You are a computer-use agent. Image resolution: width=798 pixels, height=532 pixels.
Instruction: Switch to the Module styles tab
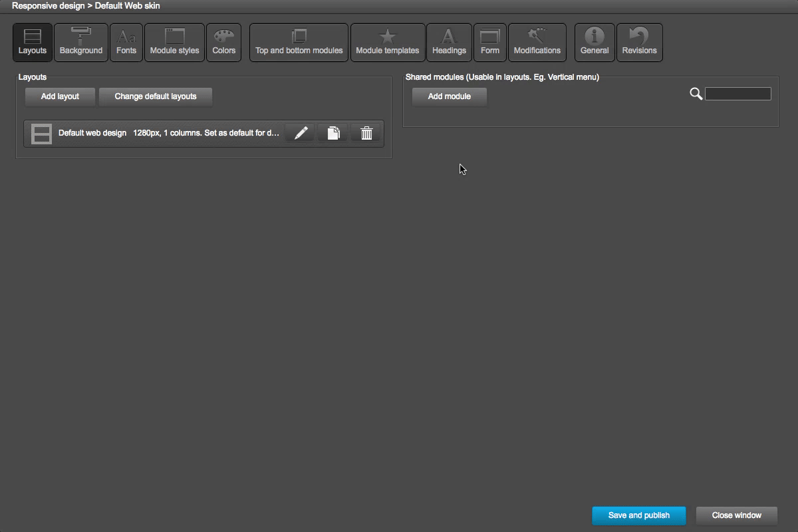174,42
